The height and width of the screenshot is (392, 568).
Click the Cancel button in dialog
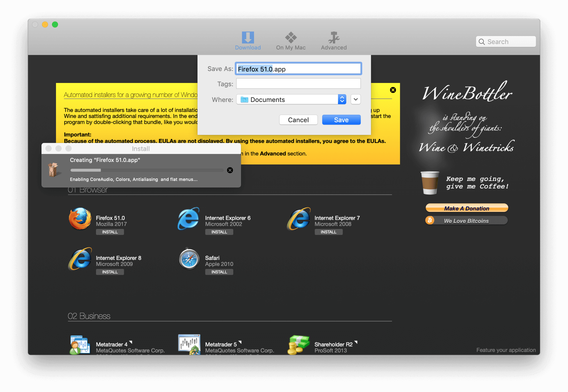tap(298, 120)
